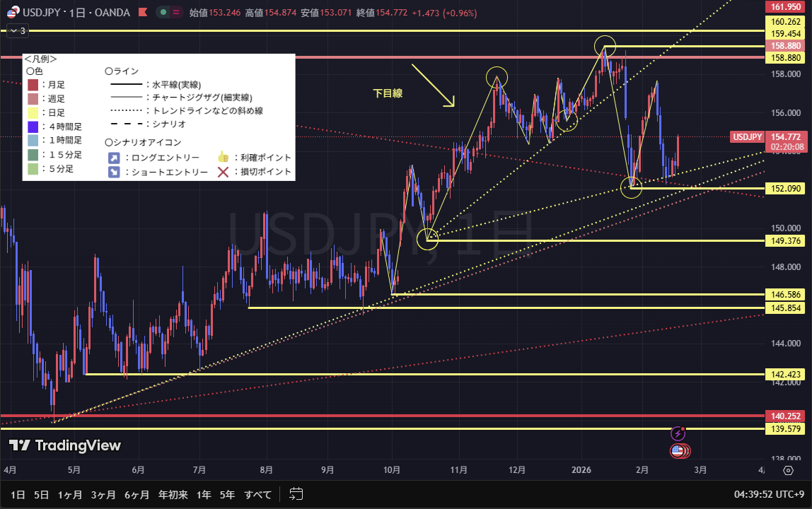This screenshot has width=812, height=509.
Task: Click the TradingView logo watermark
Action: pos(65,445)
